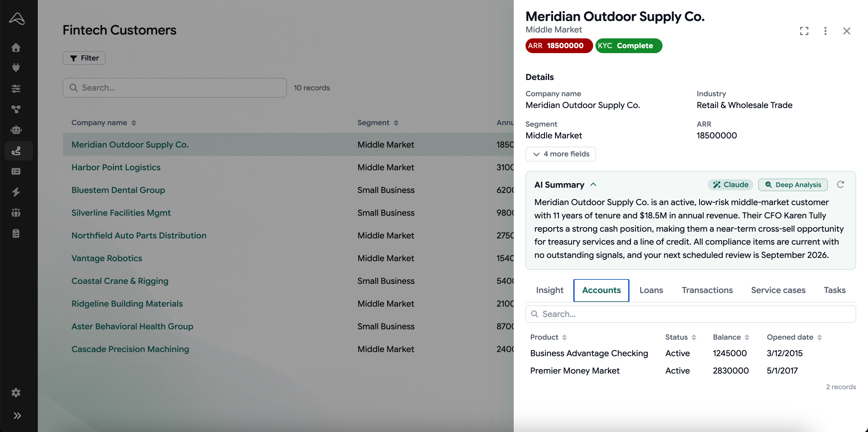868x432 pixels.
Task: Expand 4 more fields
Action: 560,154
